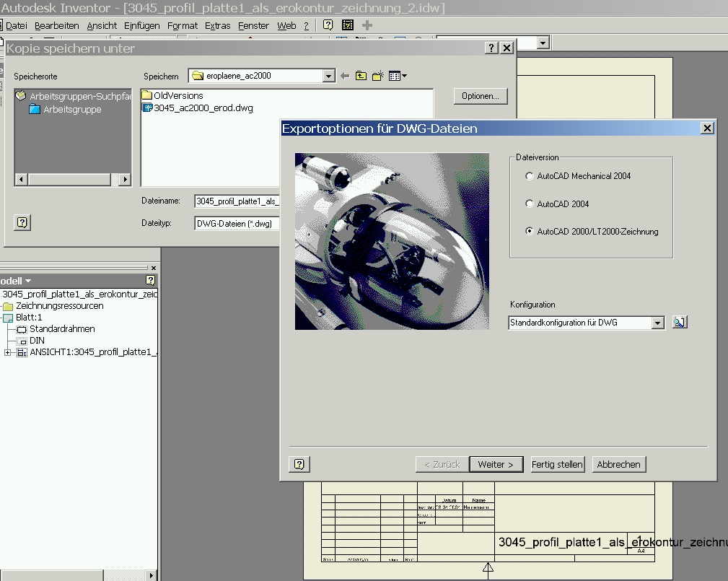The width and height of the screenshot is (728, 581).
Task: Open the view menu icon in save dialog
Action: (x=398, y=76)
